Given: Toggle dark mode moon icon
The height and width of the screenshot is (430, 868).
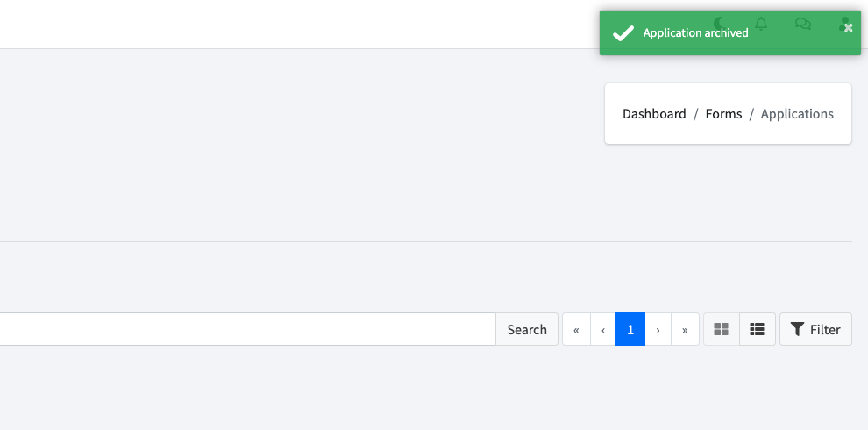Looking at the screenshot, I should (x=719, y=24).
